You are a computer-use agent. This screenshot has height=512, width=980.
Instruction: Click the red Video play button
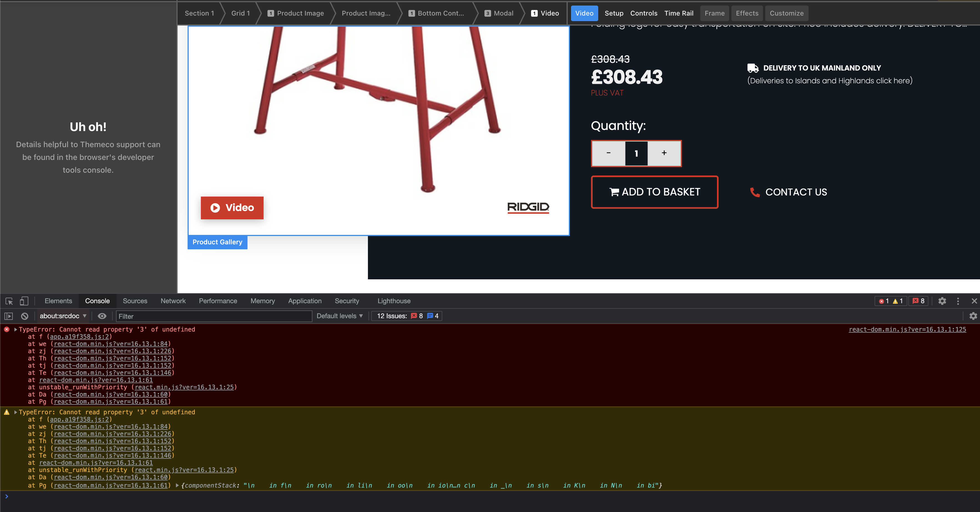(232, 208)
